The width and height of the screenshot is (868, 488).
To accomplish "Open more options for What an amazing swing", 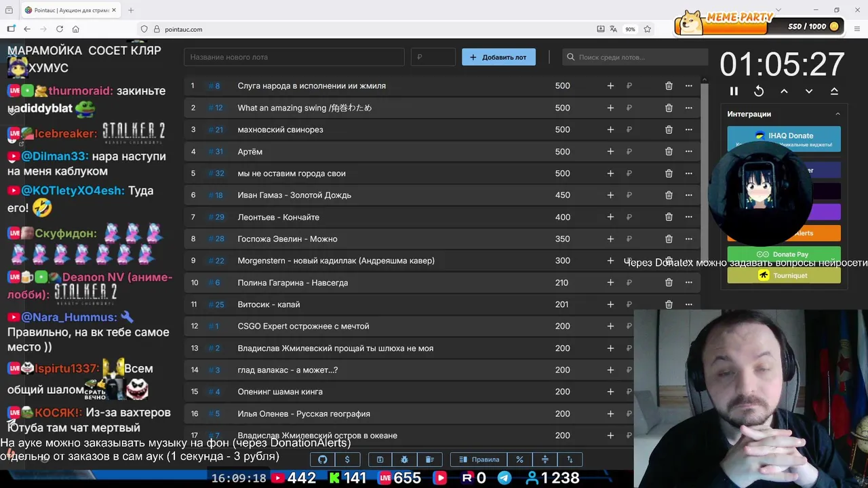I will pos(689,108).
